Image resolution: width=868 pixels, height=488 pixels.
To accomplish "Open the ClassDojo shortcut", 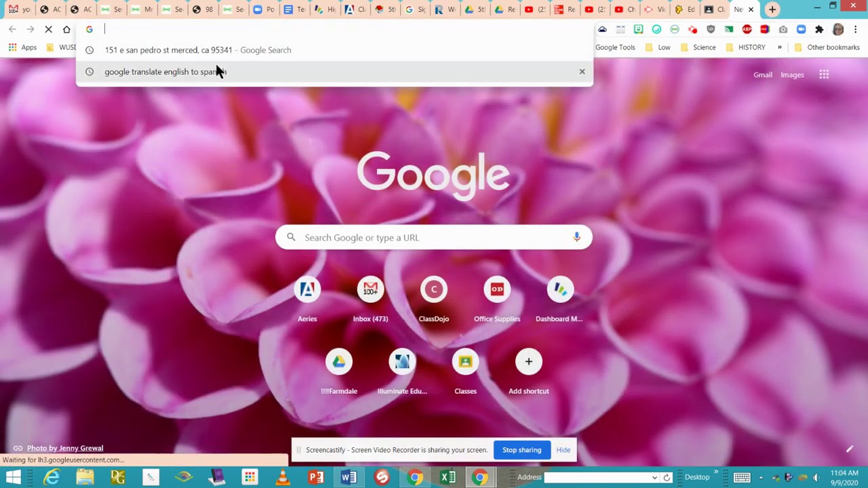I will (434, 299).
